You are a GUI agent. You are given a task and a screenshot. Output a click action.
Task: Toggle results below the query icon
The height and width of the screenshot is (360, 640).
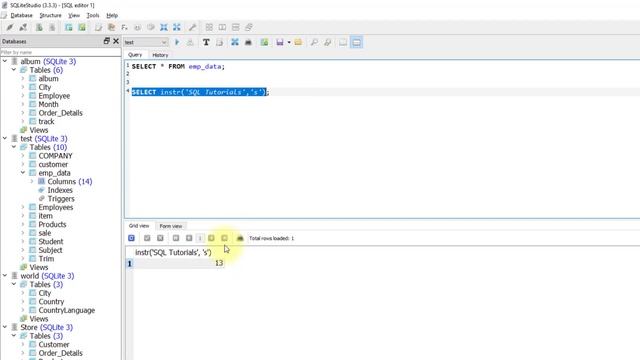tap(357, 42)
